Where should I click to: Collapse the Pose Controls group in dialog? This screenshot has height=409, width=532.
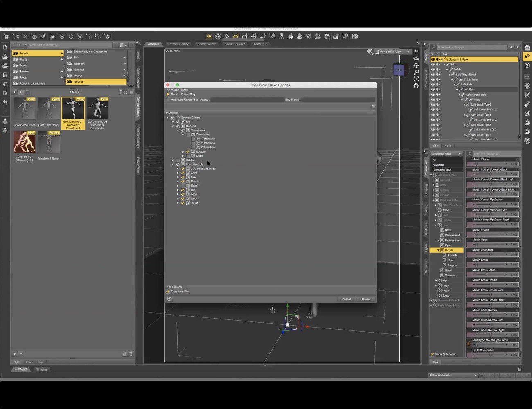pos(173,164)
